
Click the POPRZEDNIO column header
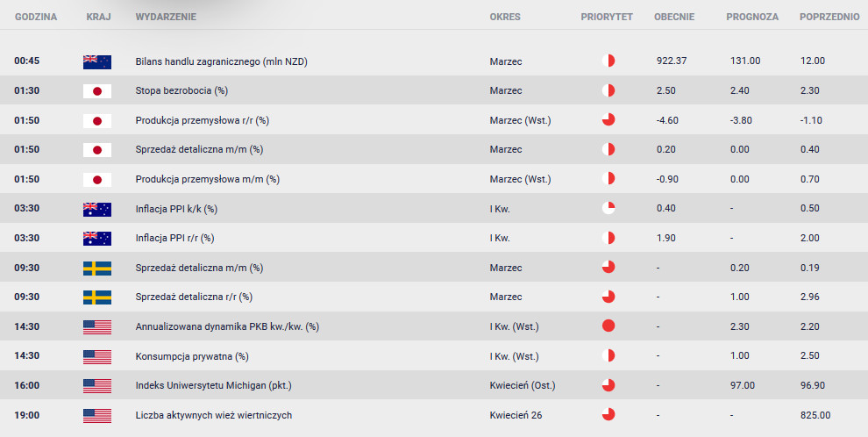tap(829, 17)
